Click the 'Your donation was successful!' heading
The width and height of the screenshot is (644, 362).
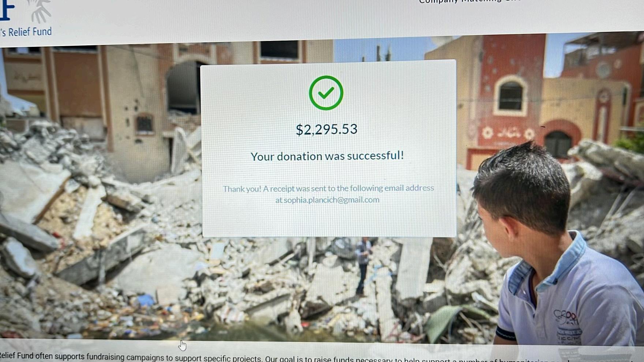coord(327,156)
